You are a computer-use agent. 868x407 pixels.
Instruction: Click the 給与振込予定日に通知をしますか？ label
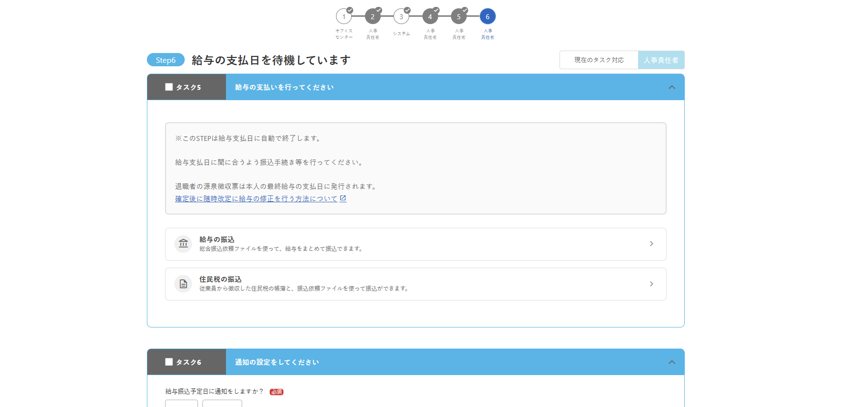[x=214, y=391]
